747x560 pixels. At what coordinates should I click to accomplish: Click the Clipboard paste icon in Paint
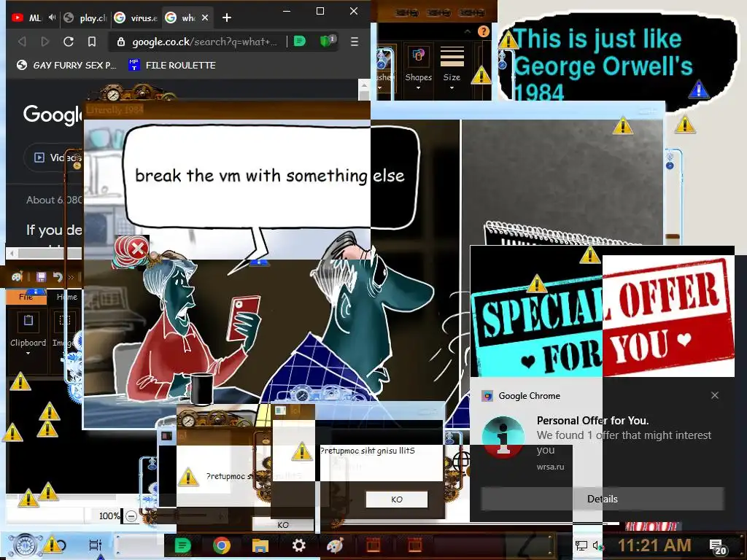[28, 322]
